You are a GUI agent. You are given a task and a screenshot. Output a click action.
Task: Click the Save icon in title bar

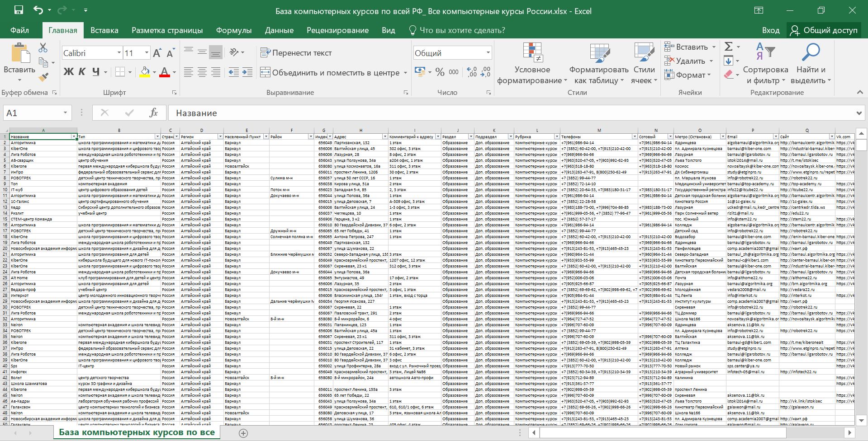(x=19, y=10)
